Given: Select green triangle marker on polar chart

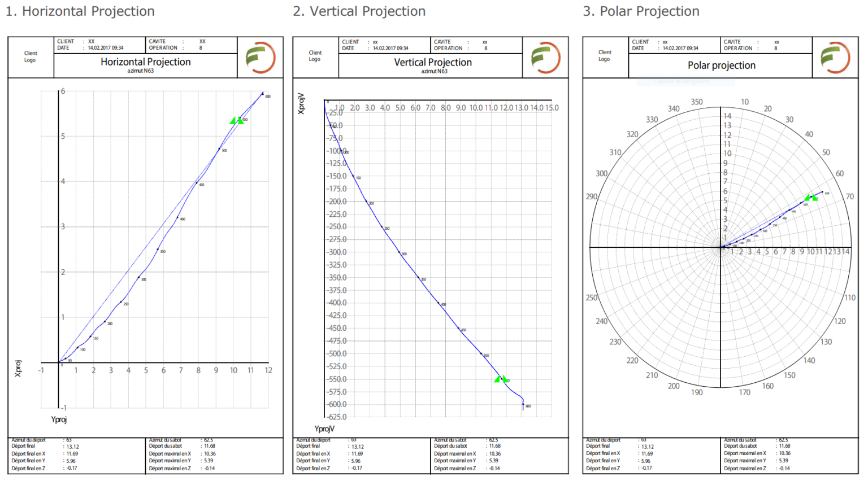Looking at the screenshot, I should [x=811, y=197].
